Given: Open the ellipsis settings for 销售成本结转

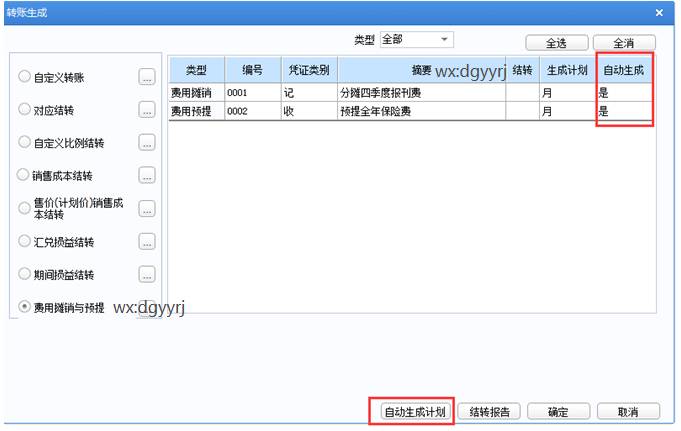Looking at the screenshot, I should 146,176.
